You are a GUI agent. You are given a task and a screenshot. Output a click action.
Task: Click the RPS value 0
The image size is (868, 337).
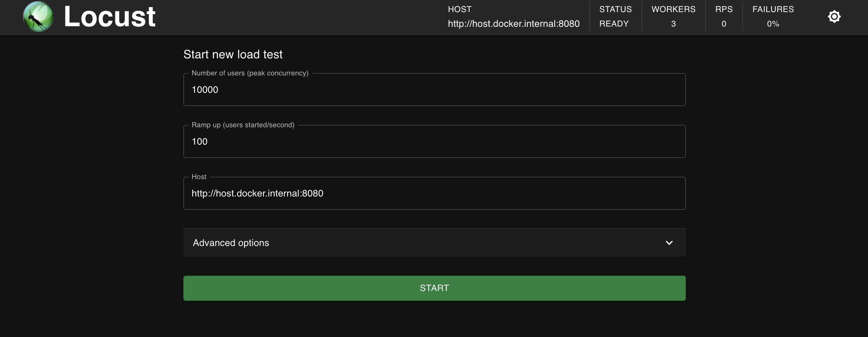coord(724,24)
